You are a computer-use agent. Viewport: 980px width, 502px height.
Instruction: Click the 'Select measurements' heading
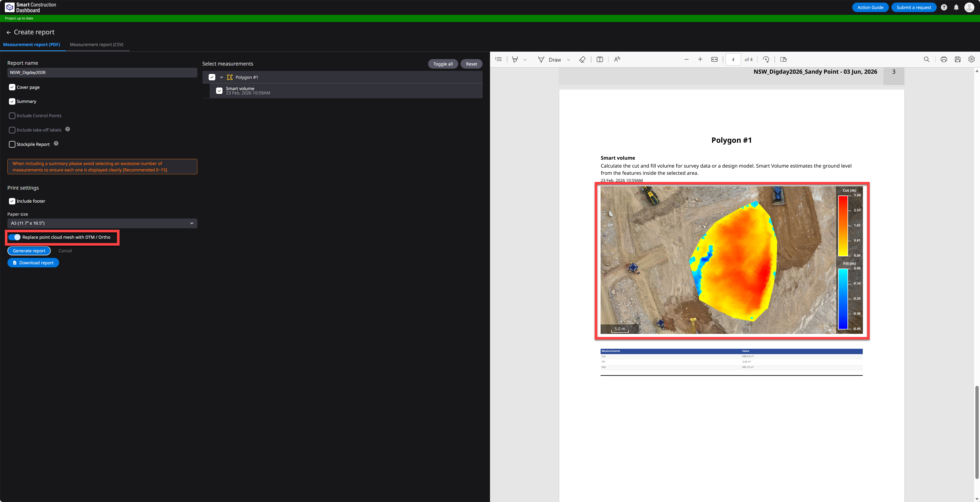pos(228,64)
